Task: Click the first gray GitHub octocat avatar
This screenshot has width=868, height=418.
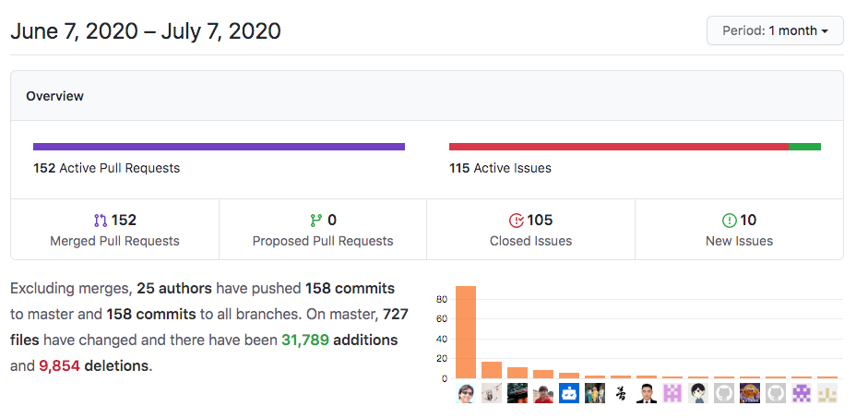Action: pos(723,394)
